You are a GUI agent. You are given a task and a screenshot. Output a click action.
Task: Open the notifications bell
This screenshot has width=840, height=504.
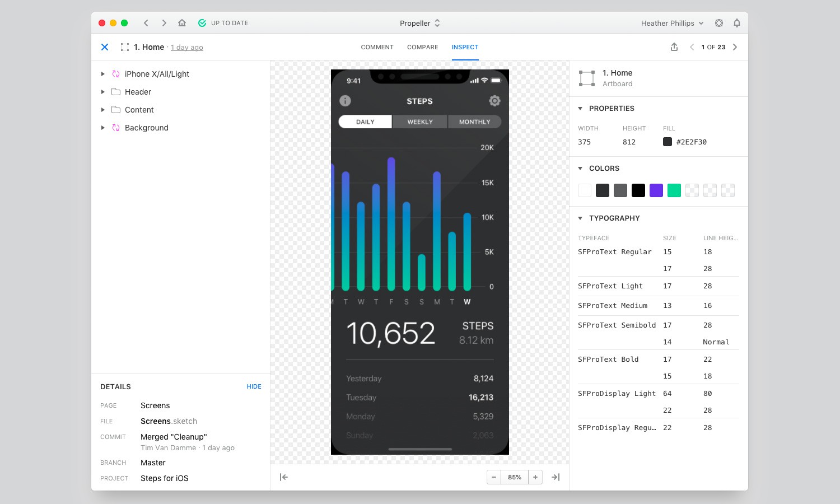pos(737,23)
